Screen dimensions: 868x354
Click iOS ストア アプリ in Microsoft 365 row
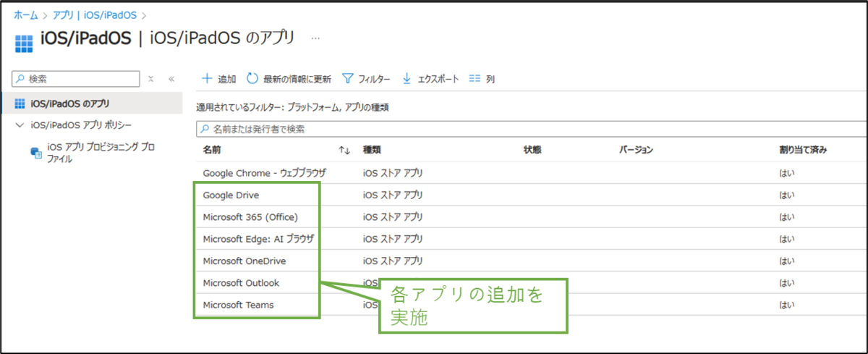pyautogui.click(x=393, y=217)
